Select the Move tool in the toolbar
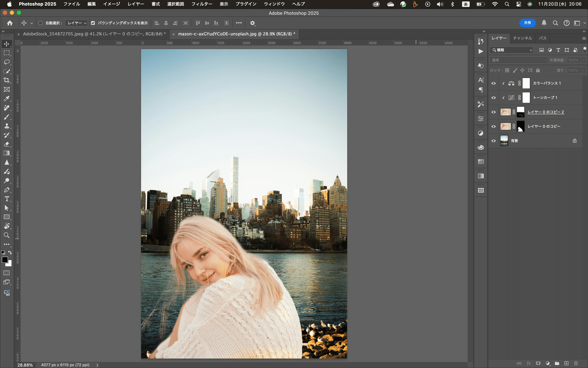Image resolution: width=588 pixels, height=368 pixels. (x=7, y=44)
